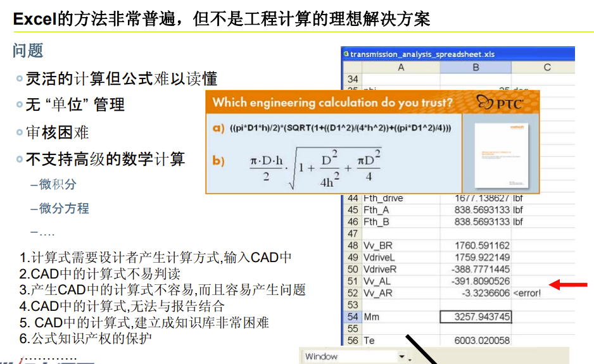
Task: Click the Vv_BR cell
Action: (401, 246)
